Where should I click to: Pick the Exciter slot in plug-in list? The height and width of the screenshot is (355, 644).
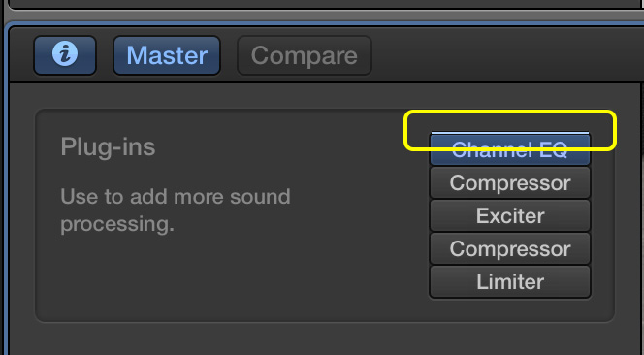(510, 215)
